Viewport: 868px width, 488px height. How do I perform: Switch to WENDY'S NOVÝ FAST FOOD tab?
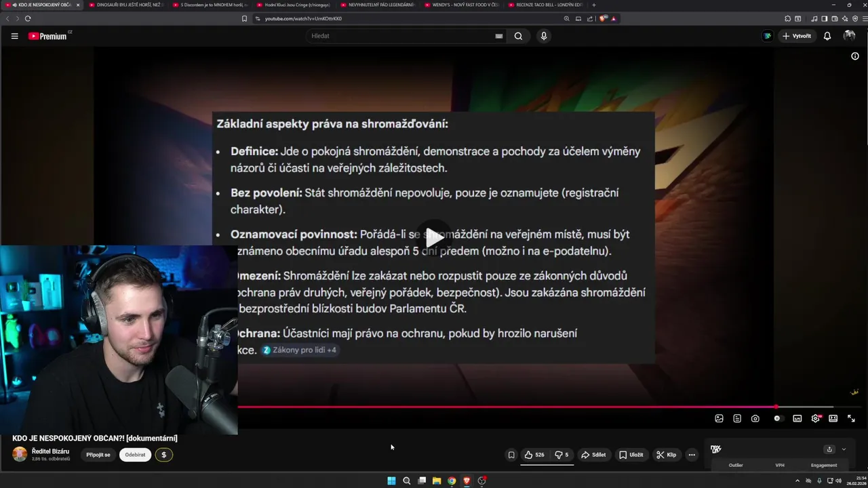[462, 5]
